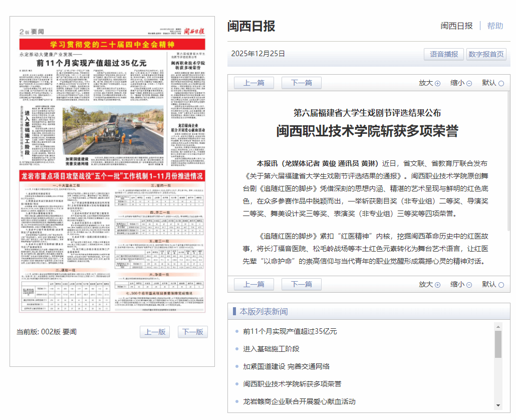Image resolution: width=516 pixels, height=420 pixels.
Task: Click the 缩小 minus icon below the article
Action: 469,285
